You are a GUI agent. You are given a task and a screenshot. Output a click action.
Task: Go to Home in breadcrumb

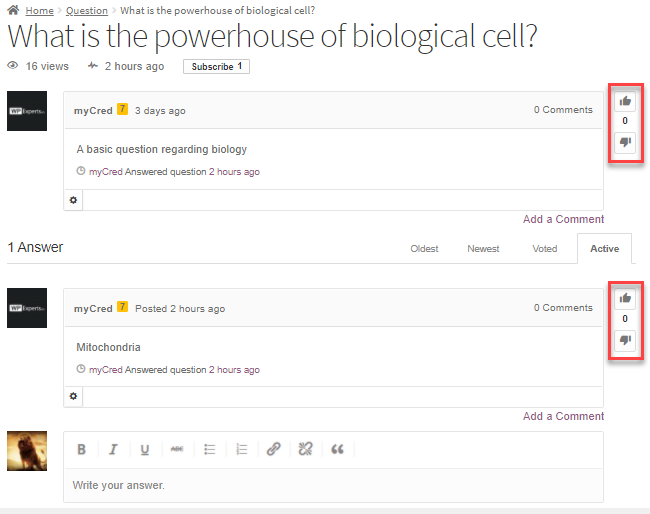pyautogui.click(x=40, y=11)
